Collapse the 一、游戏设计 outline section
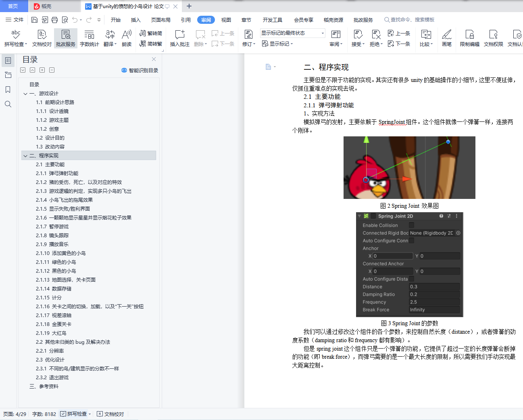 25,94
